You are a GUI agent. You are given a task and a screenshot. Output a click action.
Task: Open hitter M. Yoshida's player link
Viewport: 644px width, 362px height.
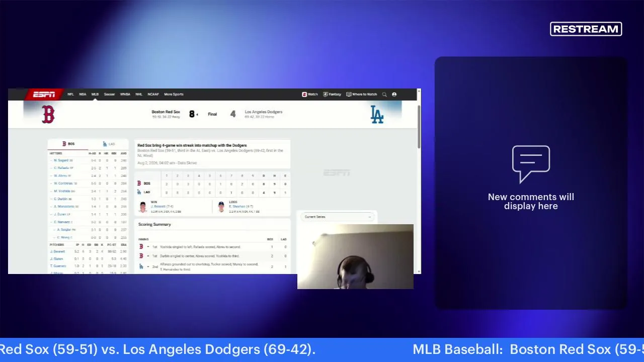(62, 191)
